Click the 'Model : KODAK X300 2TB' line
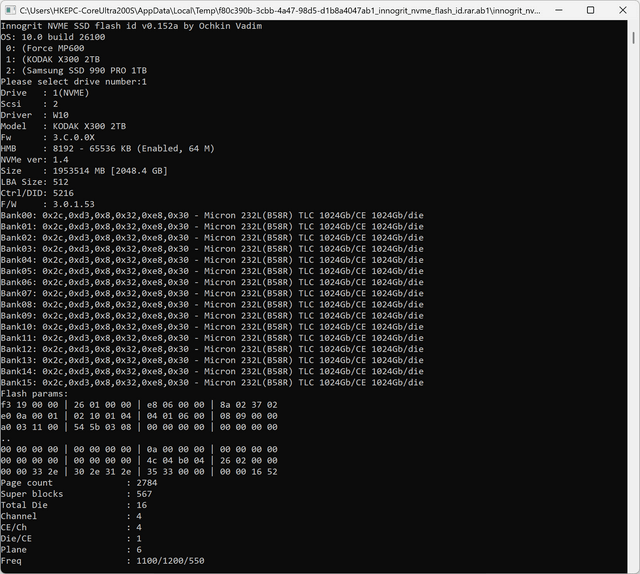Viewport: 640px width, 574px height. [63, 126]
